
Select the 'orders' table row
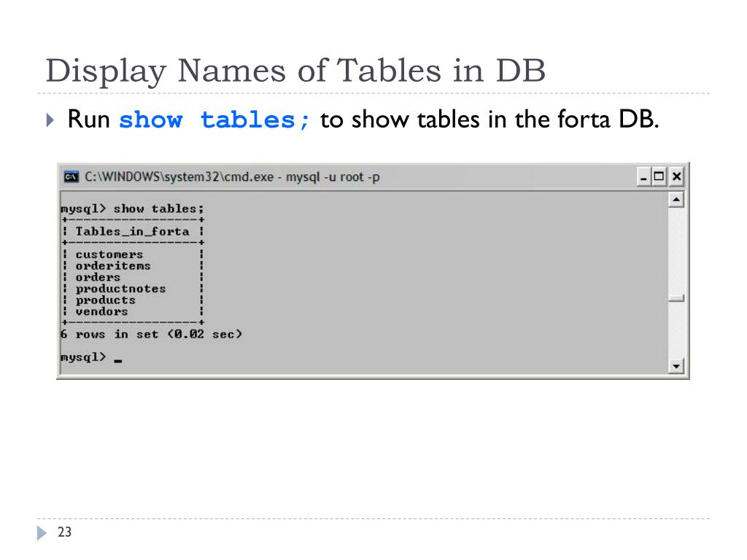[98, 277]
